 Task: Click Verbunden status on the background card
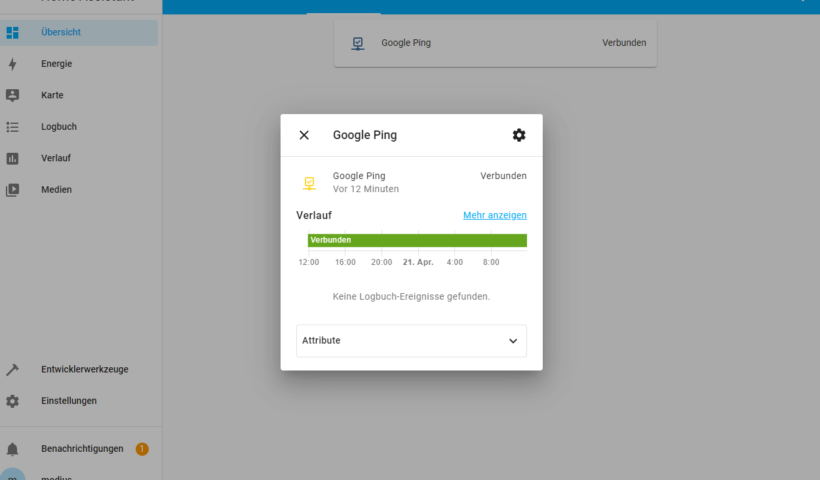point(624,43)
